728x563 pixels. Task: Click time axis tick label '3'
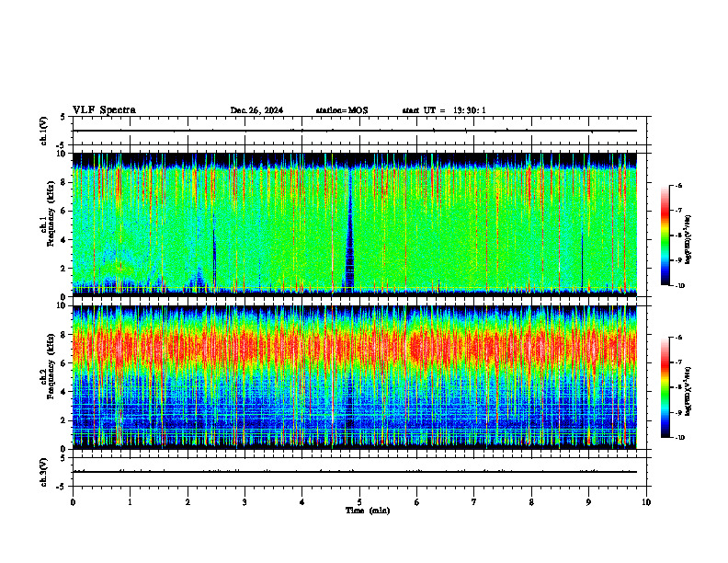pos(245,502)
